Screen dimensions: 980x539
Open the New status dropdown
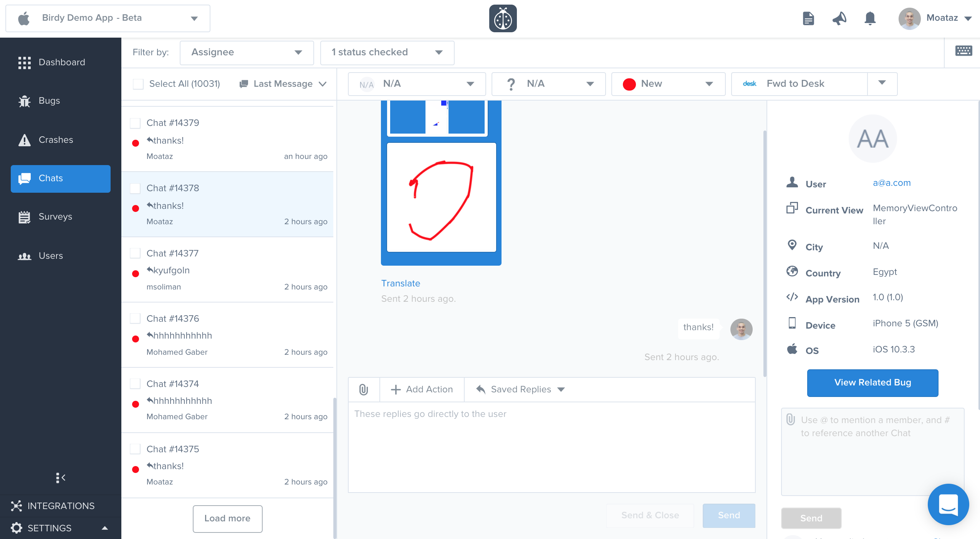pyautogui.click(x=668, y=84)
